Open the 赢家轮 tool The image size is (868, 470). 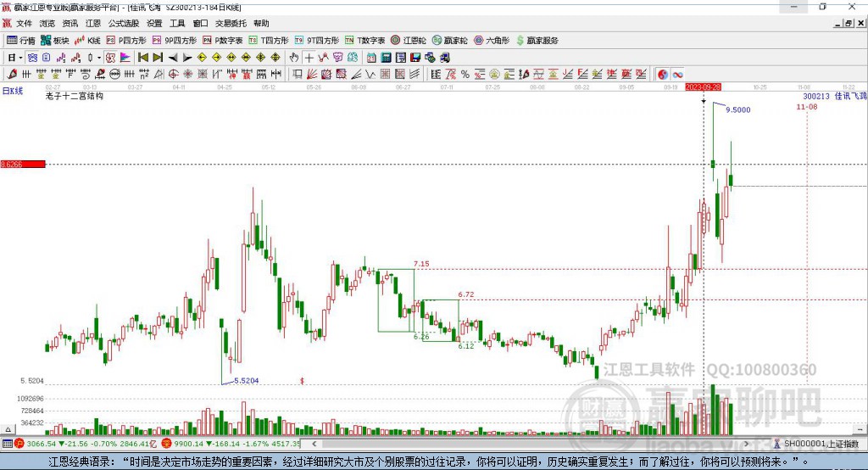[449, 41]
